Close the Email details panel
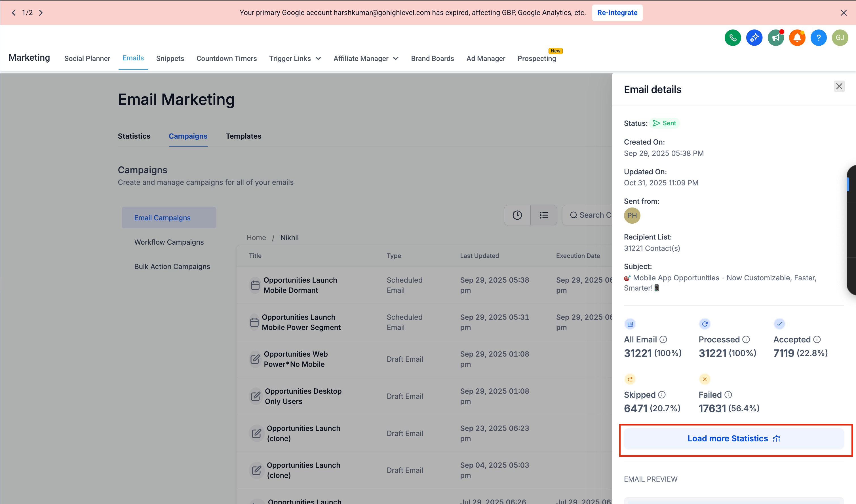 click(839, 86)
